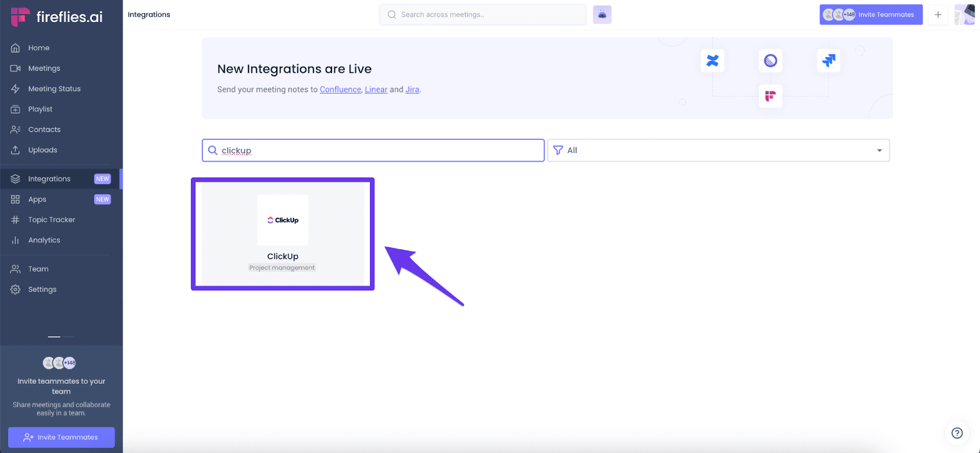The image size is (980, 453).
Task: Click the Team people icon
Action: [x=15, y=269]
